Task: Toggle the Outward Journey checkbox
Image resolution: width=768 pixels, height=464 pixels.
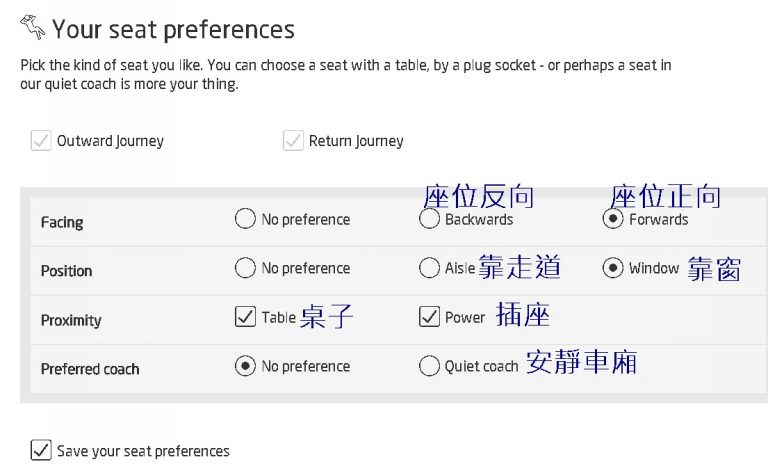Action: pyautogui.click(x=41, y=140)
